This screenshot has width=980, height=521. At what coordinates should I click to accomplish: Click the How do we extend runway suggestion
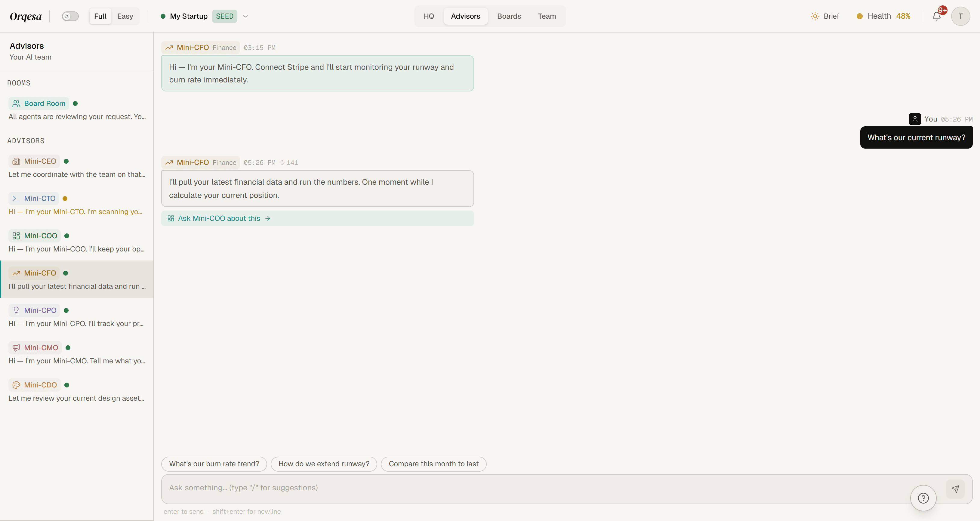323,464
